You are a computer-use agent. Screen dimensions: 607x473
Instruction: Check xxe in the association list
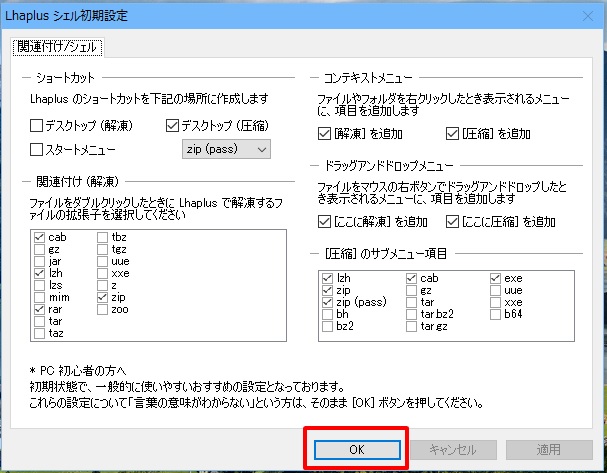tap(102, 273)
